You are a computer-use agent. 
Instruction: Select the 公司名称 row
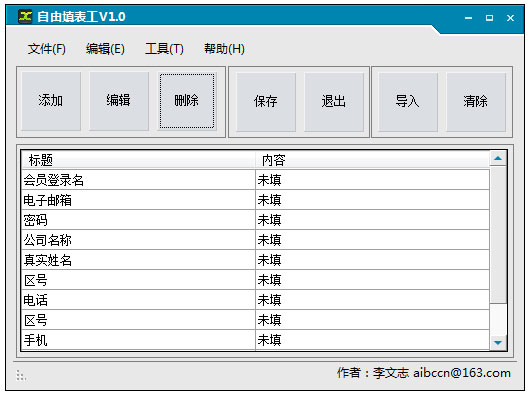coord(255,240)
